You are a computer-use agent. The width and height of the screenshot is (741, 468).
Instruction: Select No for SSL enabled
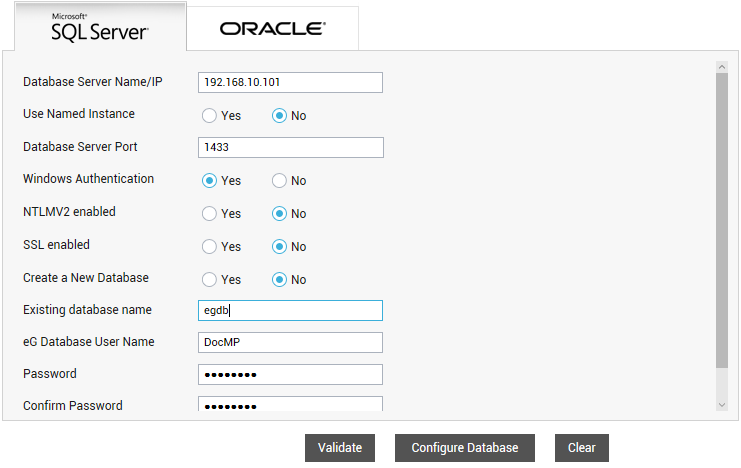279,247
